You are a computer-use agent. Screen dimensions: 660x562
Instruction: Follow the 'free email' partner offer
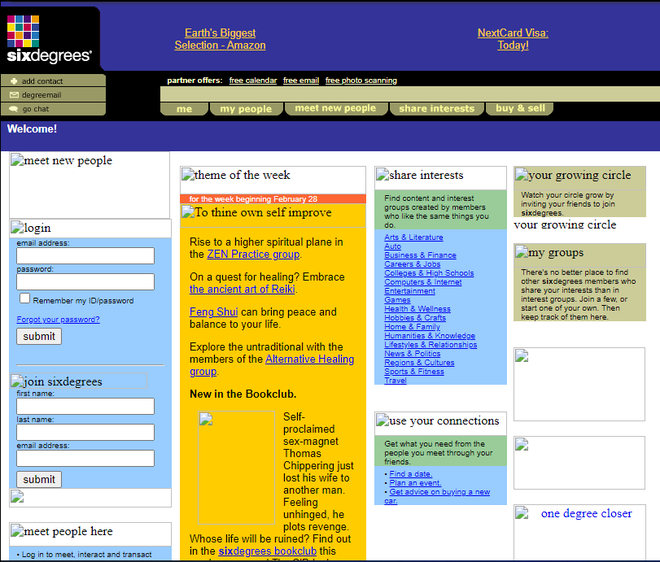point(301,80)
